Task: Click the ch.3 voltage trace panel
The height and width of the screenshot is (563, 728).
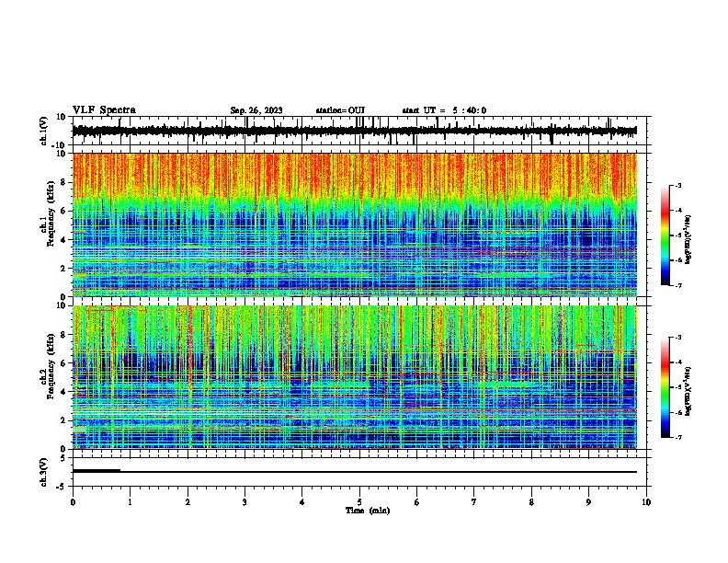Action: click(x=359, y=472)
